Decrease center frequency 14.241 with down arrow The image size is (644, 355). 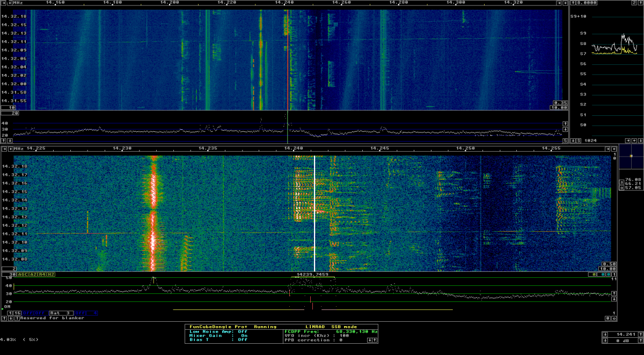tap(606, 334)
